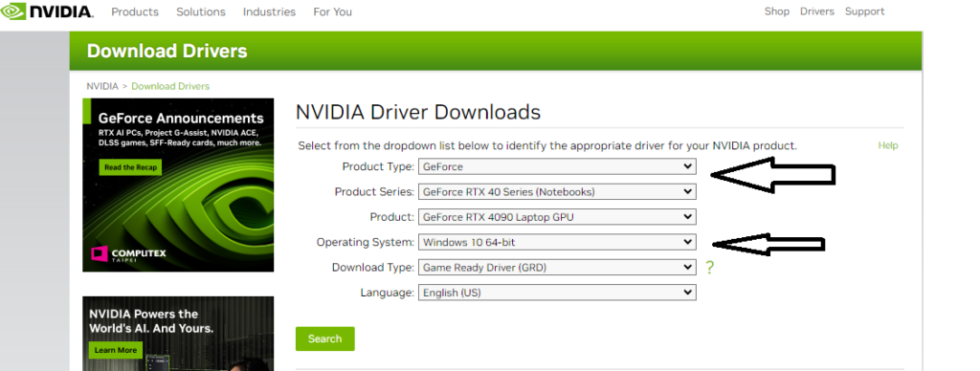Open the GeForce Announcements banner
The width and height of the screenshot is (980, 371).
tap(178, 185)
